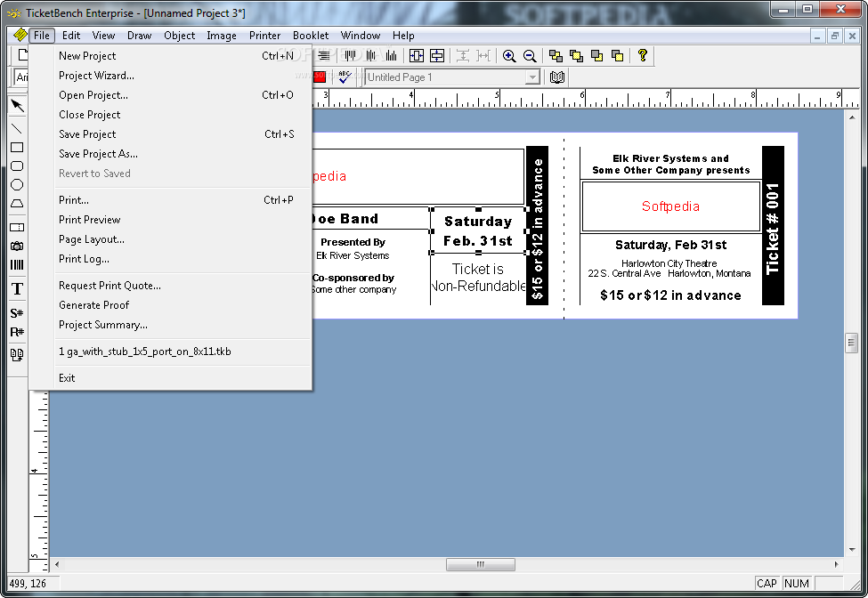Viewport: 868px width, 598px height.
Task: Select the ticket stub perforation tool
Action: click(17, 227)
